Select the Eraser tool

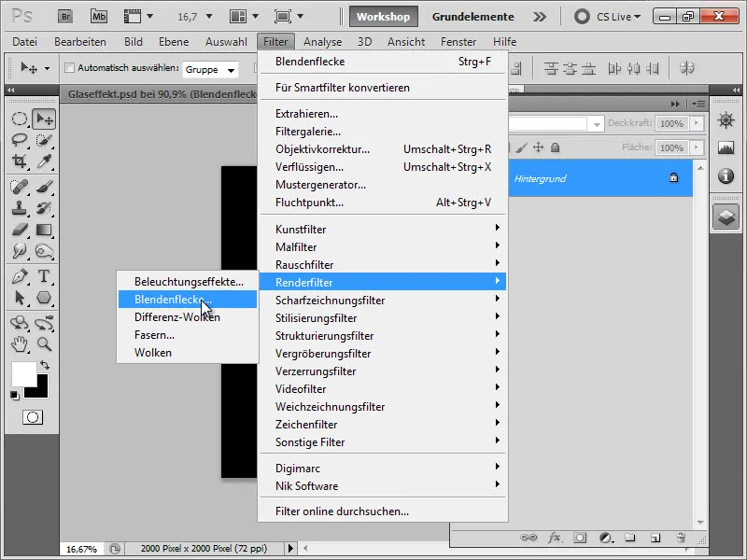click(20, 230)
